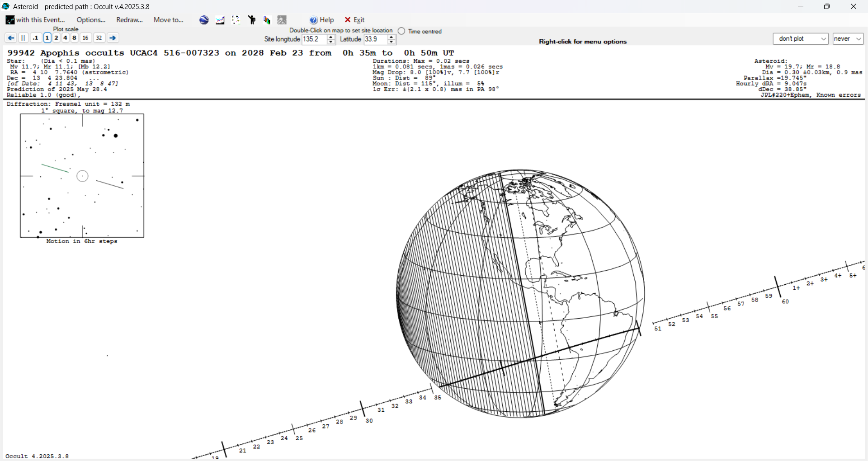Screen dimensions: 868x461
Task: Click the 'with this Event' menu icon
Action: pos(10,20)
